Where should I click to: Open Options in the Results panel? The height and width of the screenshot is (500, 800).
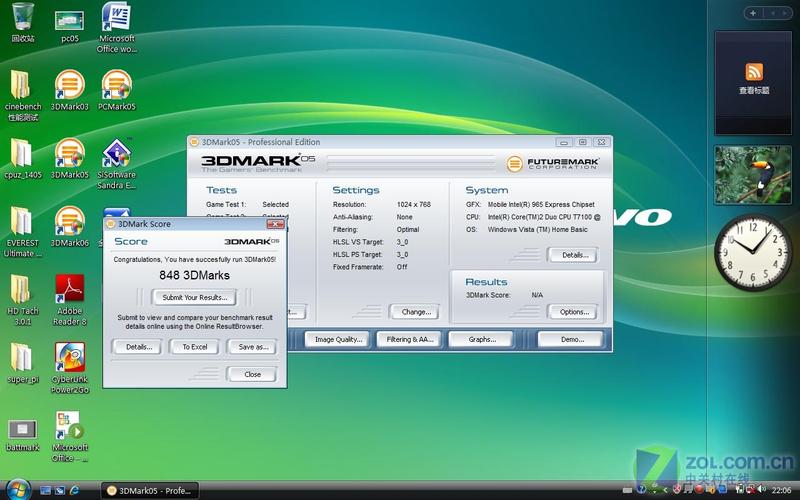[x=574, y=312]
